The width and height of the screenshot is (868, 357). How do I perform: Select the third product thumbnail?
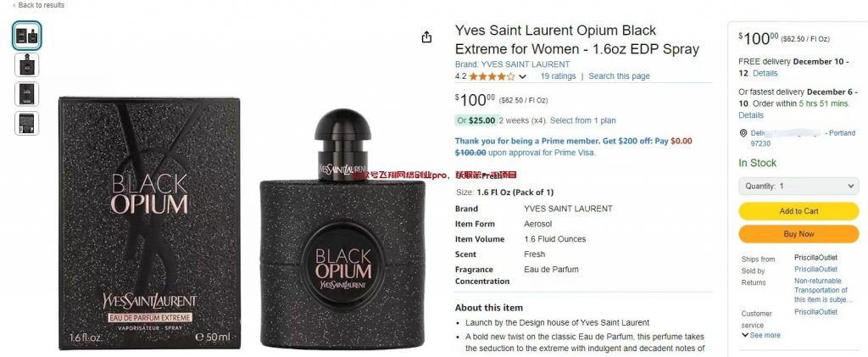tap(26, 94)
